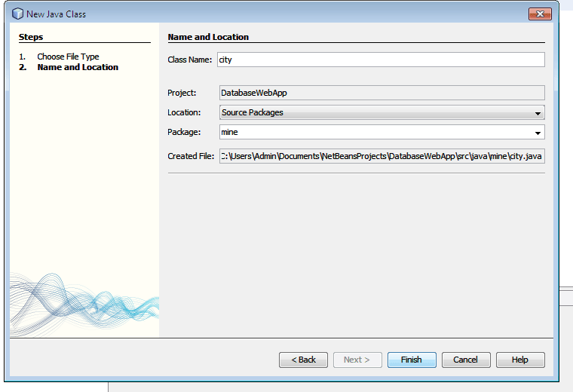Click inside the Package field containing mine
This screenshot has width=573, height=392.
(x=376, y=132)
